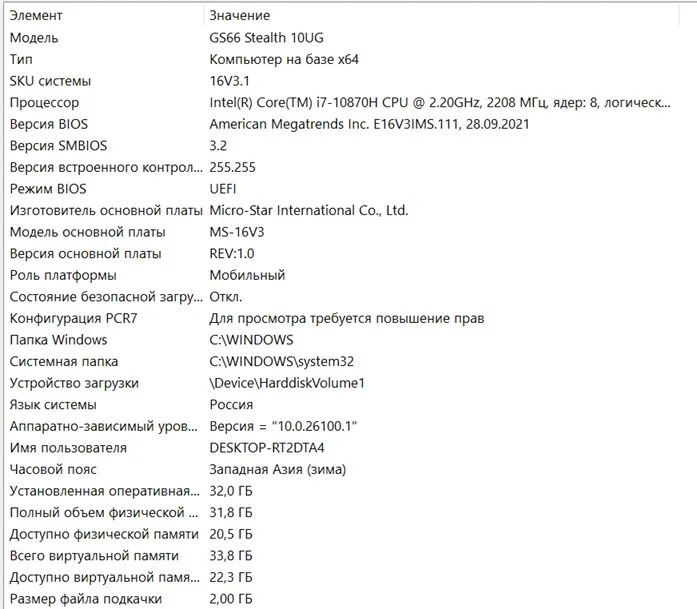This screenshot has width=697, height=609.
Task: Click the 'REV:1.0' value
Action: tap(232, 254)
